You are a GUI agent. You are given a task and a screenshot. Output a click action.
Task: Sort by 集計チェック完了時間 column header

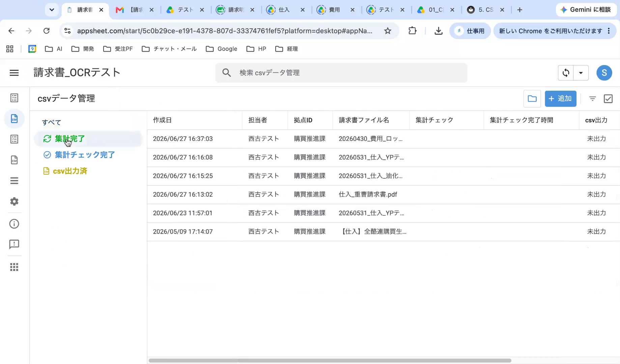pyautogui.click(x=522, y=120)
